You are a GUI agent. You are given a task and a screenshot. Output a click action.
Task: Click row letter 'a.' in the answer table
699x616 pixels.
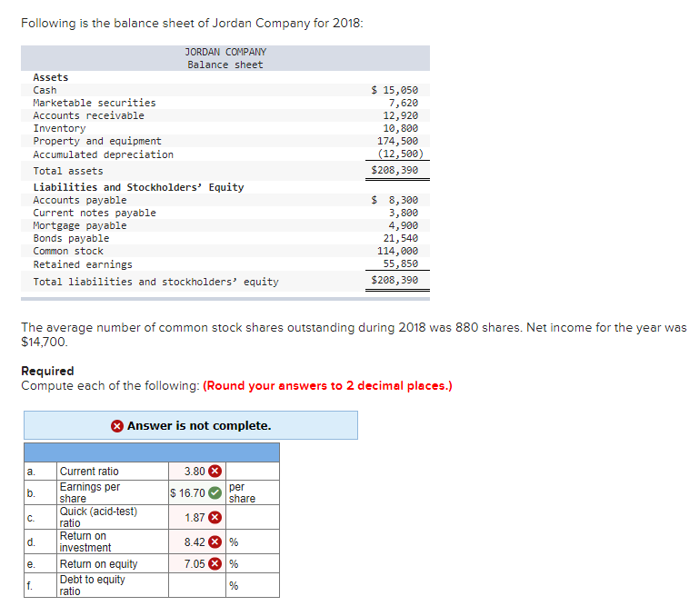[x=31, y=472]
